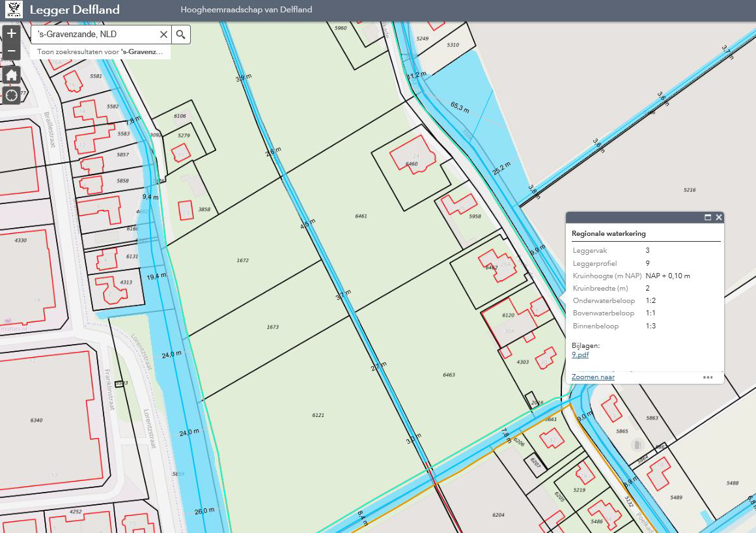Click the 25,2 m water width label
The image size is (756, 533).
tap(501, 168)
